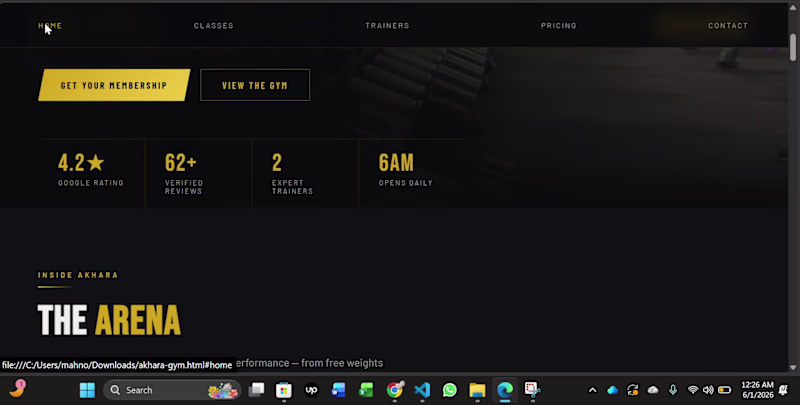The height and width of the screenshot is (405, 800).
Task: Click the sync arrows tray icon
Action: pyautogui.click(x=633, y=390)
